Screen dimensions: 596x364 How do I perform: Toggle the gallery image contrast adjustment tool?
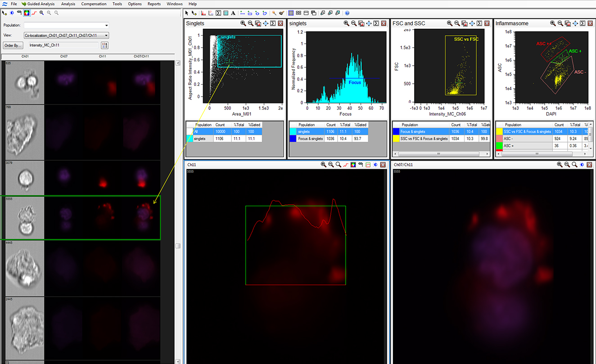12,13
